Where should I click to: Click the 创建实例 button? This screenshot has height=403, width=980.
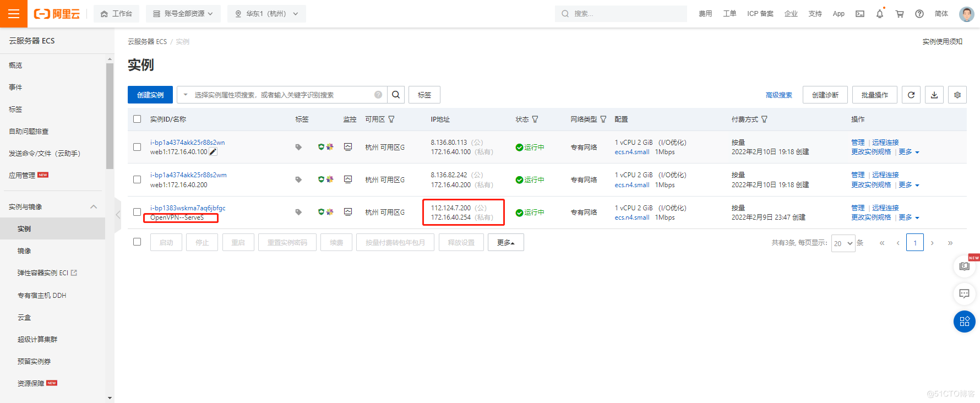click(150, 95)
